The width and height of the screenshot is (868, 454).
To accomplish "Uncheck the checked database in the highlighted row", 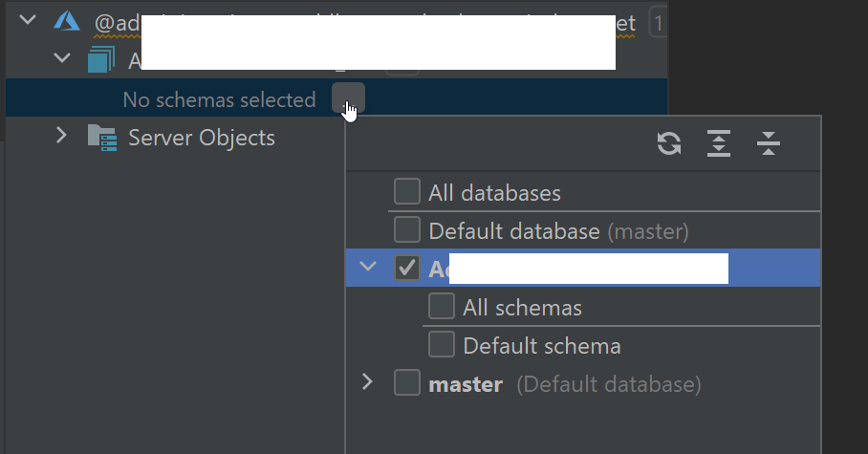I will click(407, 269).
